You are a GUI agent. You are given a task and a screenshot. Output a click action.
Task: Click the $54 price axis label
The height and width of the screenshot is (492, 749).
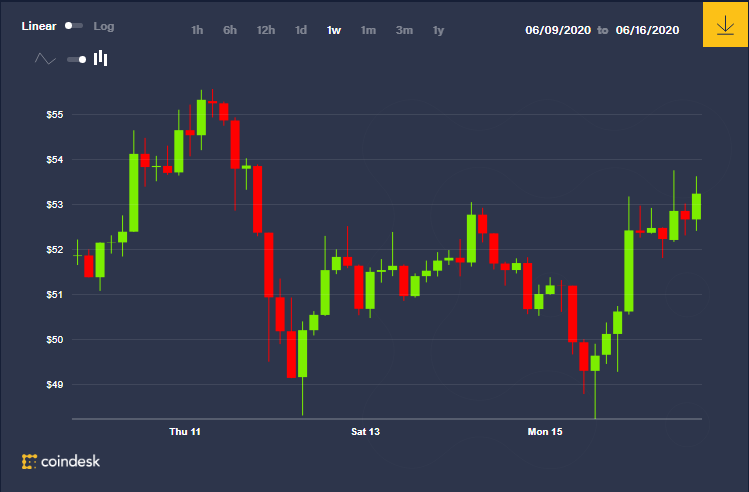54,160
